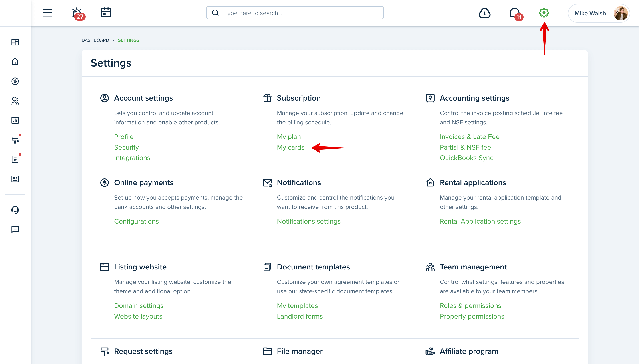The width and height of the screenshot is (639, 364).
Task: Open the Notifications settings link
Action: 309,222
